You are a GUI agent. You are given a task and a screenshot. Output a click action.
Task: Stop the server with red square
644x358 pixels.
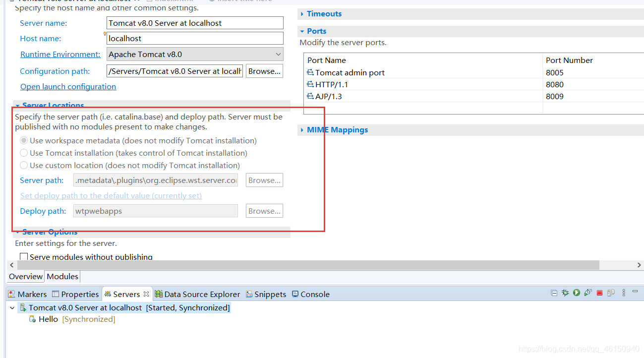click(599, 293)
